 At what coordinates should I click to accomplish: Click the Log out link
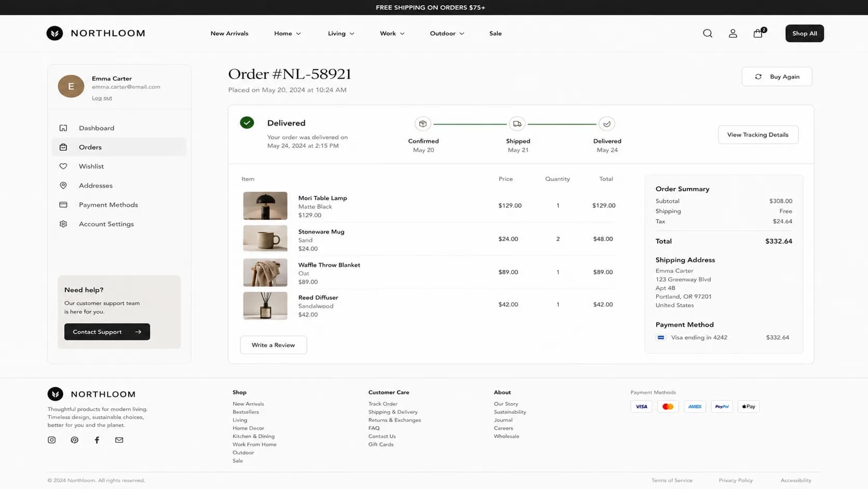(x=102, y=98)
